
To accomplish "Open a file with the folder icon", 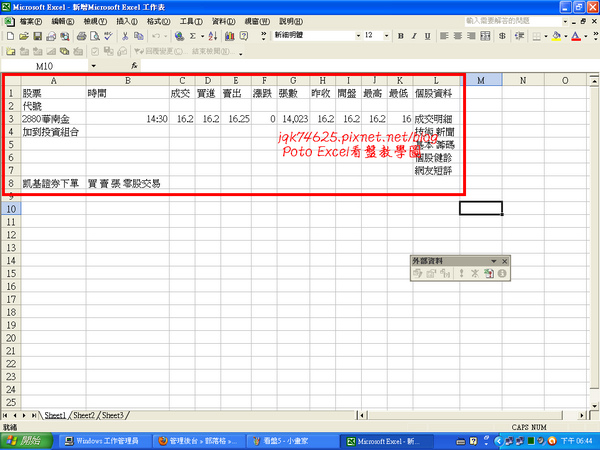I will (x=24, y=36).
